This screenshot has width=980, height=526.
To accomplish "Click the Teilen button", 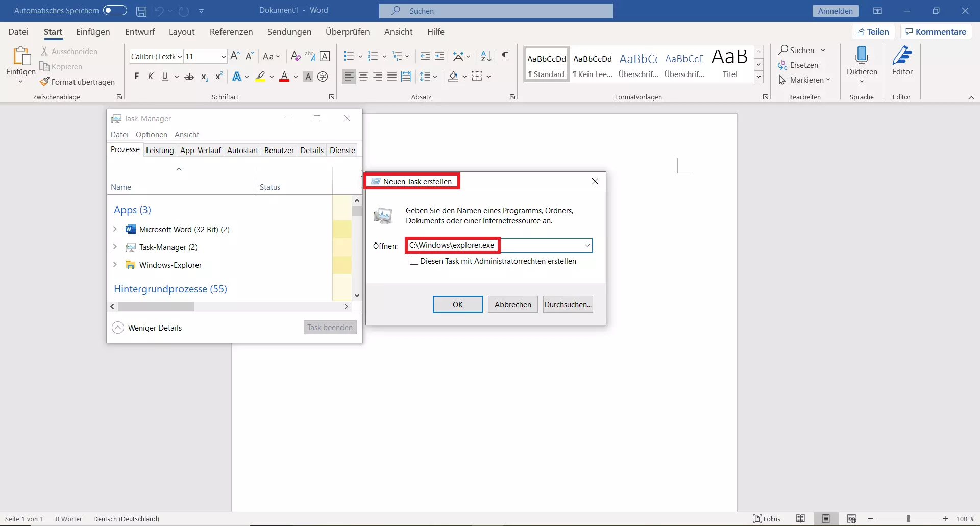I will (873, 32).
